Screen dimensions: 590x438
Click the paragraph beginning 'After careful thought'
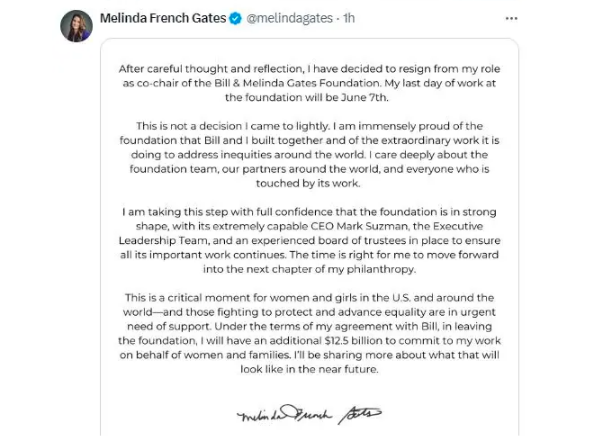(x=309, y=83)
